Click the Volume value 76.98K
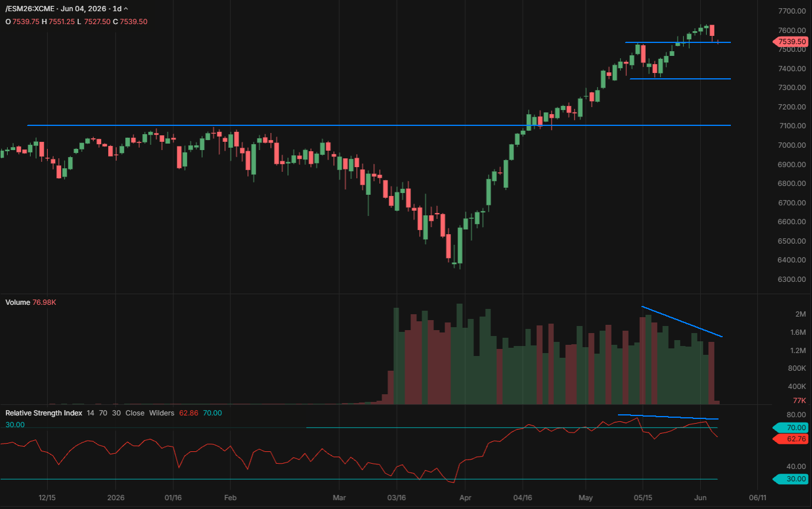The height and width of the screenshot is (509, 812). pos(44,302)
